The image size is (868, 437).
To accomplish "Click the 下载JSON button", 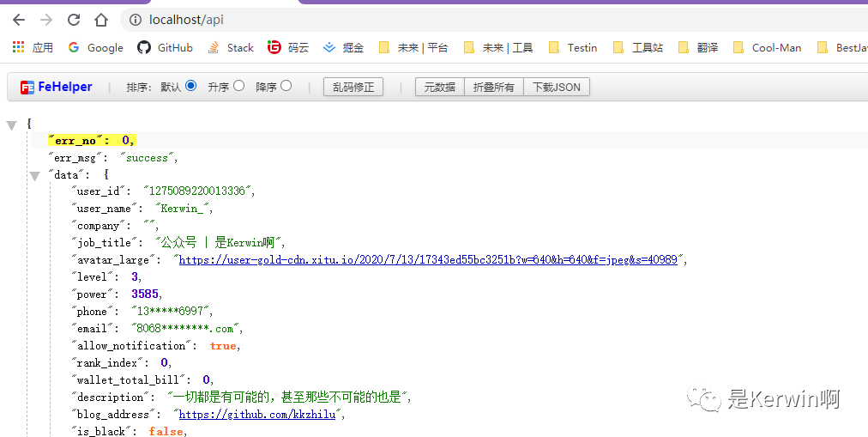I will 557,87.
